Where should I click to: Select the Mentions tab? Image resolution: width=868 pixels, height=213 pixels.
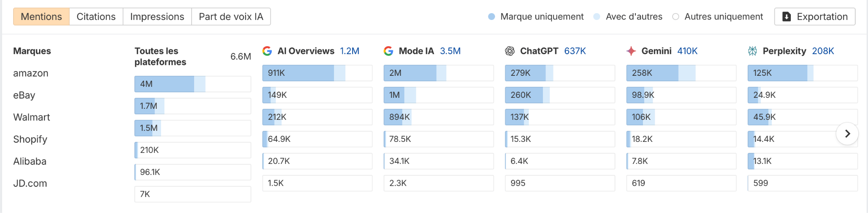click(x=41, y=17)
